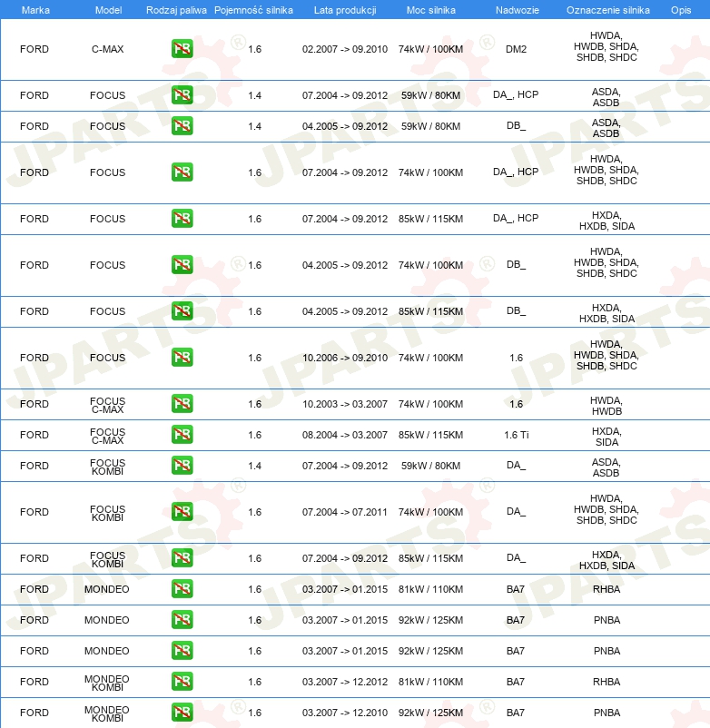
Task: Select the 07.2004 -> 07.2011 production dates
Action: coord(344,512)
